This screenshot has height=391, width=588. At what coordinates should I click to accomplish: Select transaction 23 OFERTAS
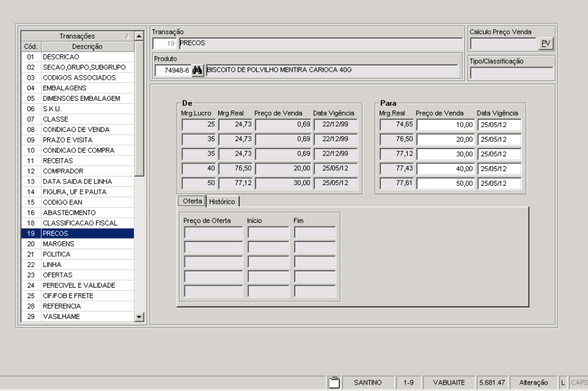pos(78,275)
